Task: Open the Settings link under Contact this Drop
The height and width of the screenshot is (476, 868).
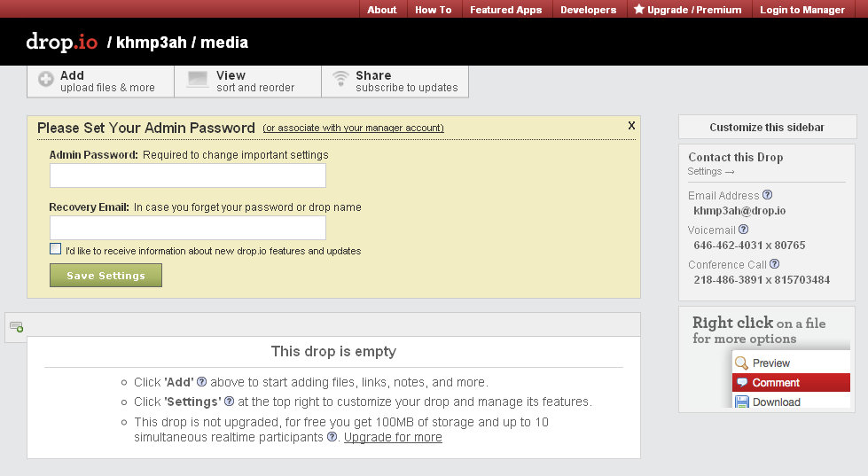Action: pos(711,172)
